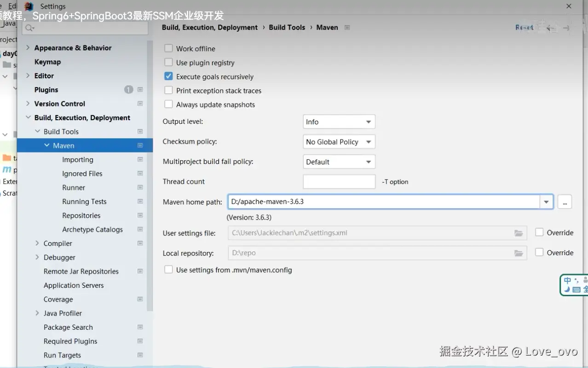The image size is (588, 368).
Task: Open the Checksum policy dropdown
Action: [x=339, y=142]
